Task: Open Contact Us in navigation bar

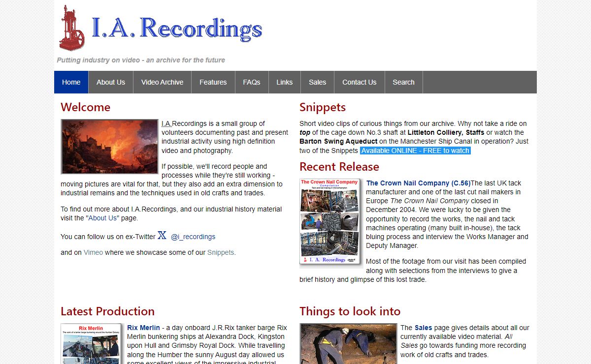Action: point(360,82)
